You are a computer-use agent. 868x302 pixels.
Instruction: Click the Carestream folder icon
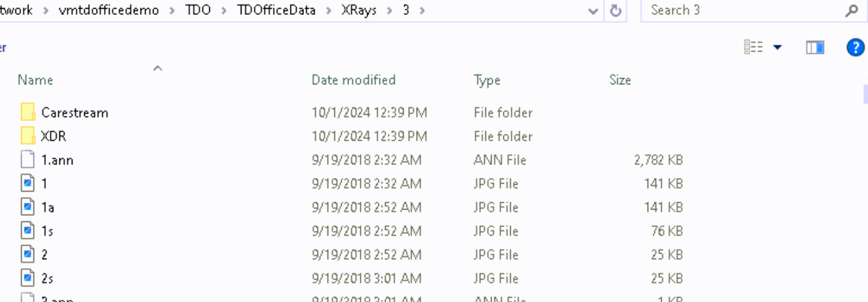(28, 112)
